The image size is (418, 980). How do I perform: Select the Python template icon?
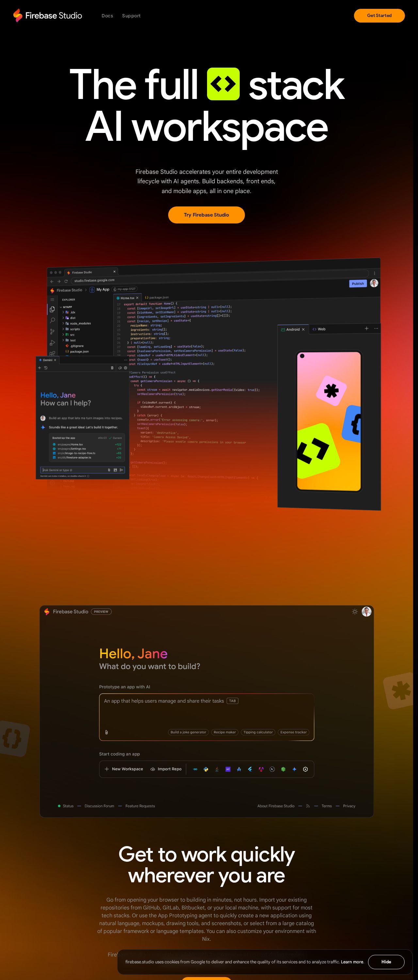point(206,769)
